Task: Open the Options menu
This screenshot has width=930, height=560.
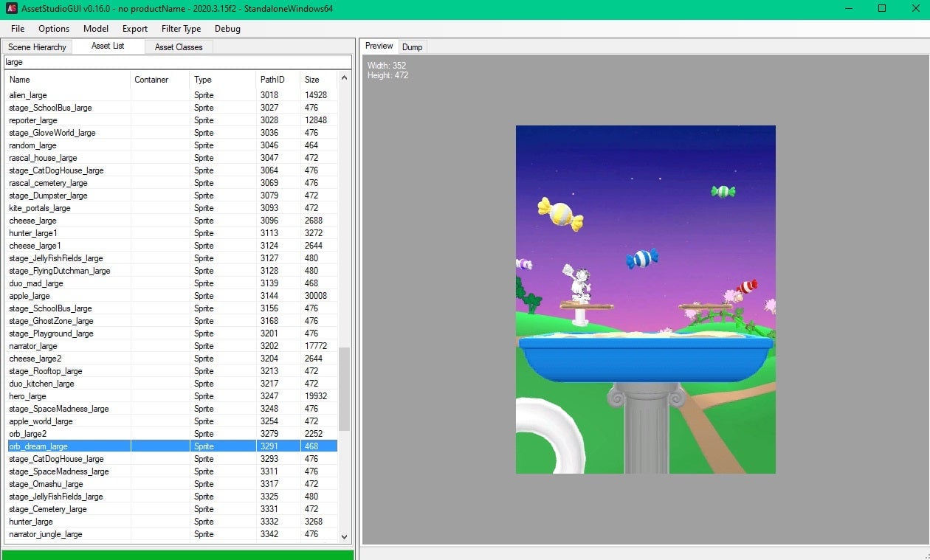Action: (x=53, y=29)
